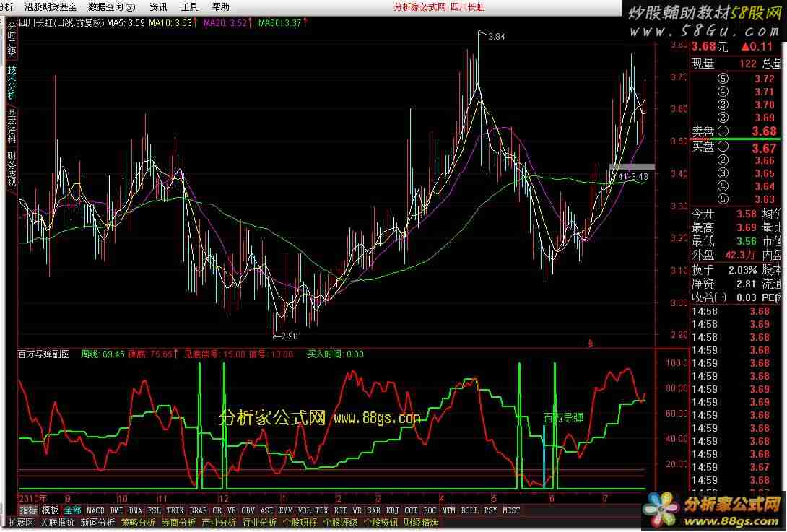This screenshot has width=787, height=532.
Task: Switch to the OBV indicator
Action: coord(248,510)
